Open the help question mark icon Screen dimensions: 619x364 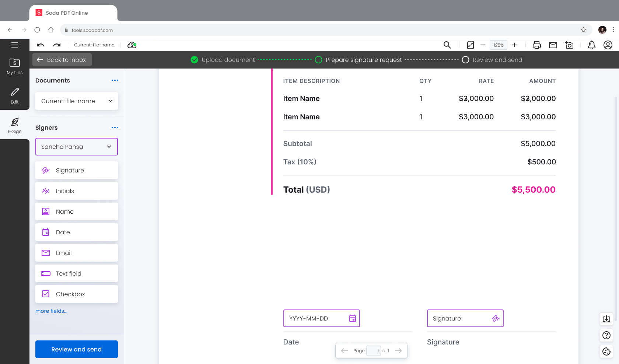(x=606, y=335)
